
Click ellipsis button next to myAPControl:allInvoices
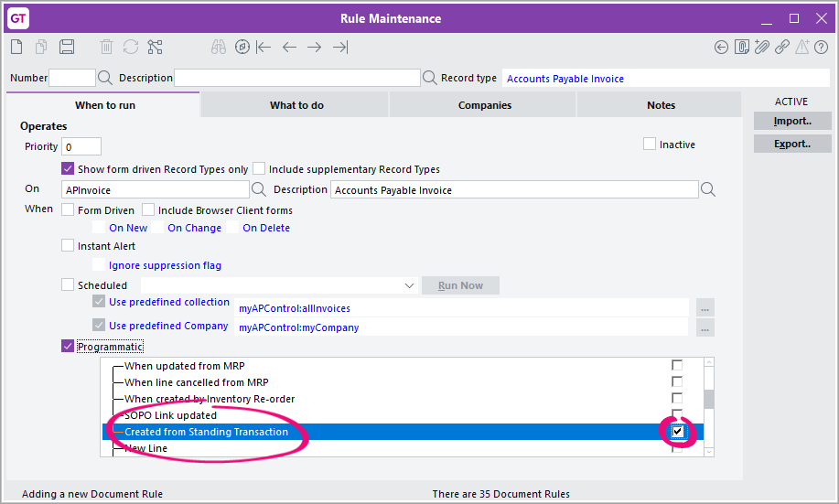(705, 308)
